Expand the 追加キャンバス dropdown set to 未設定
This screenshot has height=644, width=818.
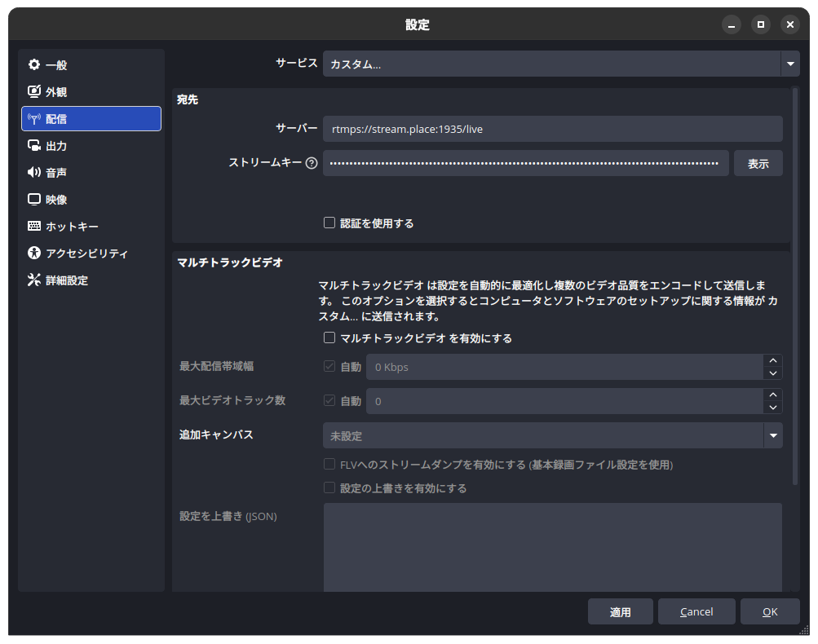click(x=552, y=435)
